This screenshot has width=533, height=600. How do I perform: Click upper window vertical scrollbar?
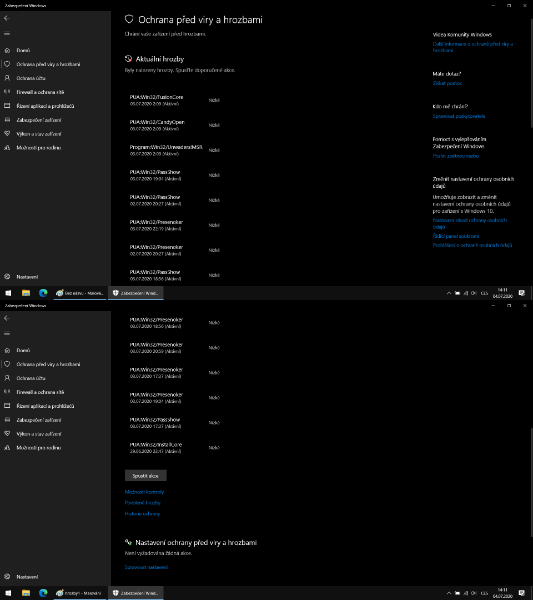click(531, 71)
